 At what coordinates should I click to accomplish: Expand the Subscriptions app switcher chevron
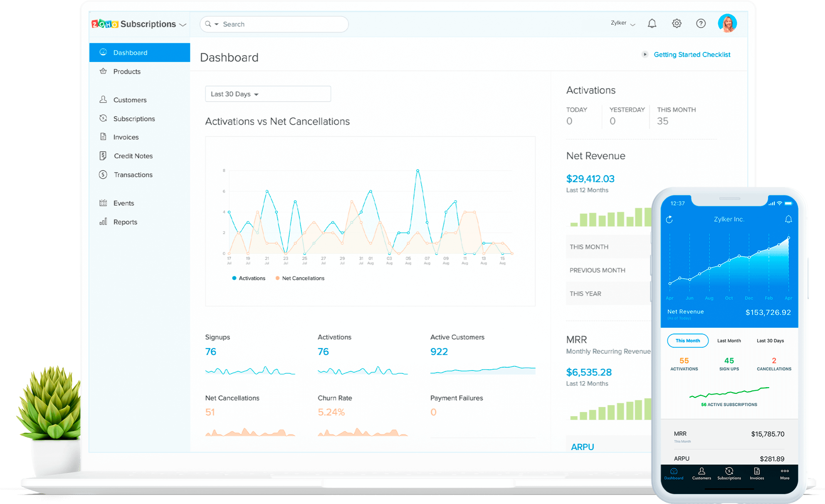183,25
